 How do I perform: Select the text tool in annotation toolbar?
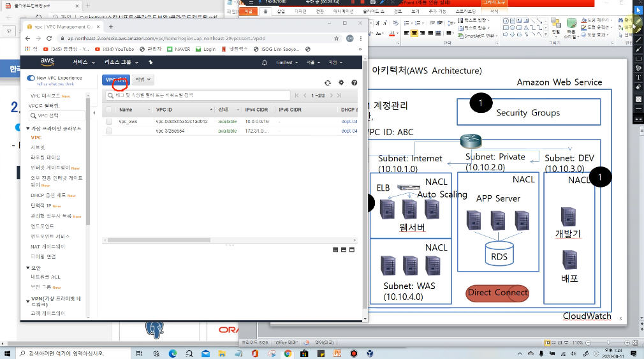[x=638, y=78]
